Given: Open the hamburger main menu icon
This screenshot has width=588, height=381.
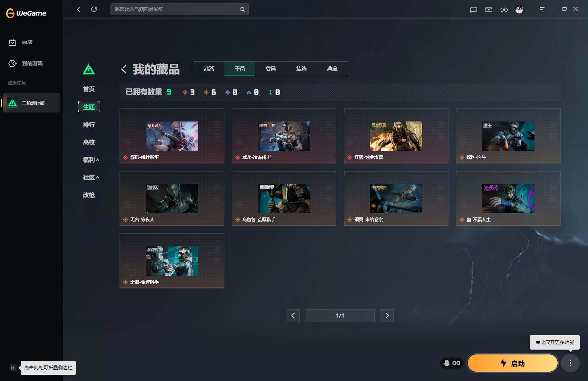Looking at the screenshot, I should tap(542, 9).
